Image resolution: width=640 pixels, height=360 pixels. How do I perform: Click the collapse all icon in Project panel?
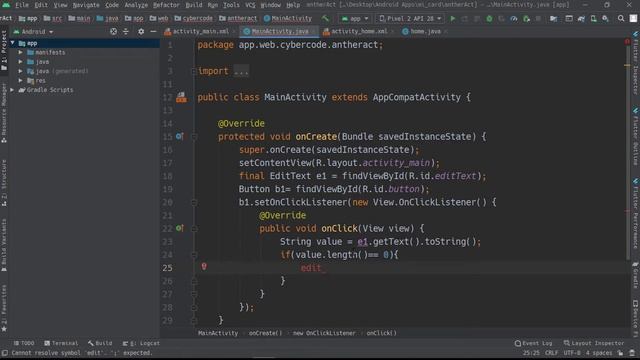126,31
